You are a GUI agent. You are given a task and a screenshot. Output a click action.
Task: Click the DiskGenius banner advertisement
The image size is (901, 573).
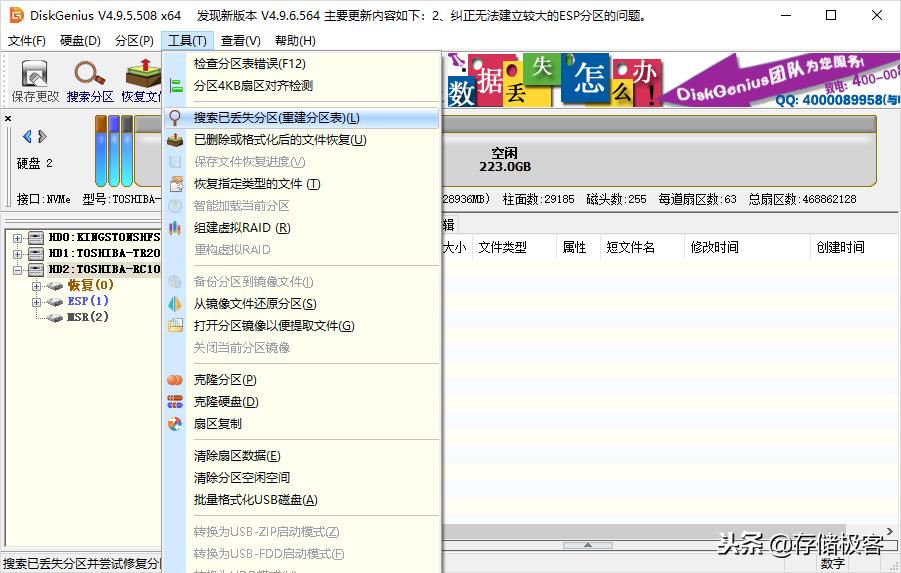(671, 79)
